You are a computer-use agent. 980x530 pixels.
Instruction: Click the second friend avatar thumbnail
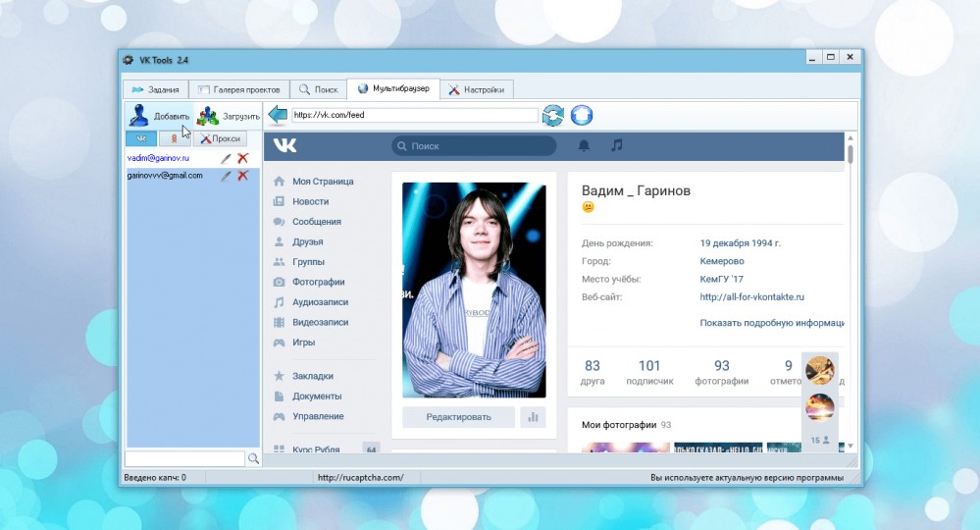click(819, 408)
